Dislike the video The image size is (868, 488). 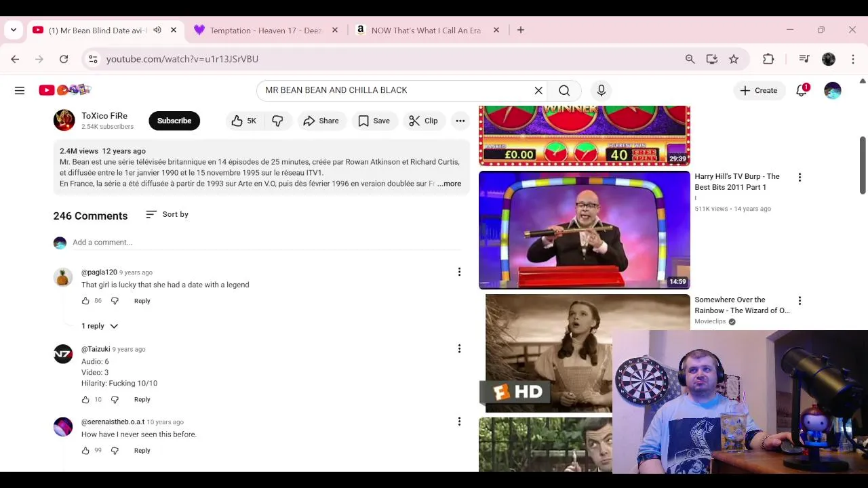pos(277,121)
